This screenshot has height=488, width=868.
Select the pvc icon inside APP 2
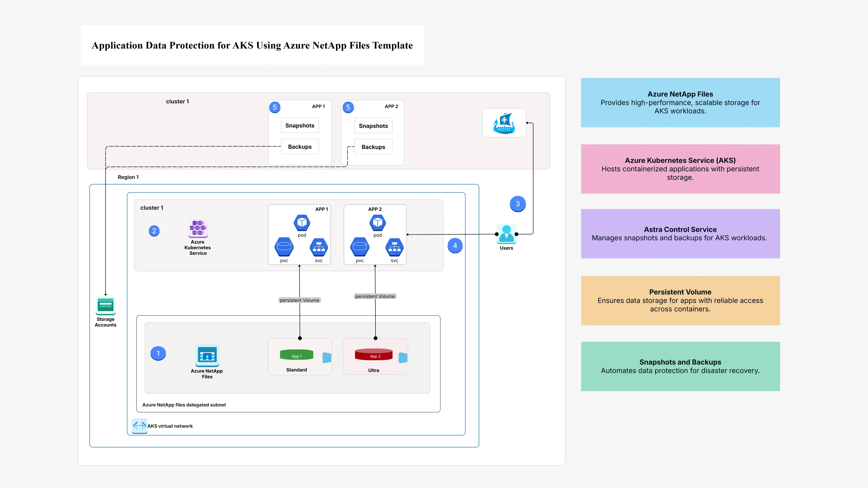360,248
